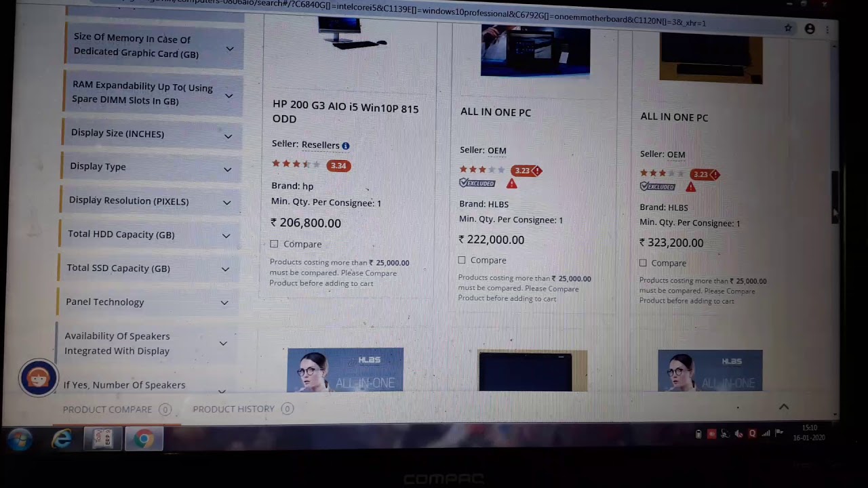Open HP 200 G3 product image
Image resolution: width=868 pixels, height=488 pixels.
(352, 34)
